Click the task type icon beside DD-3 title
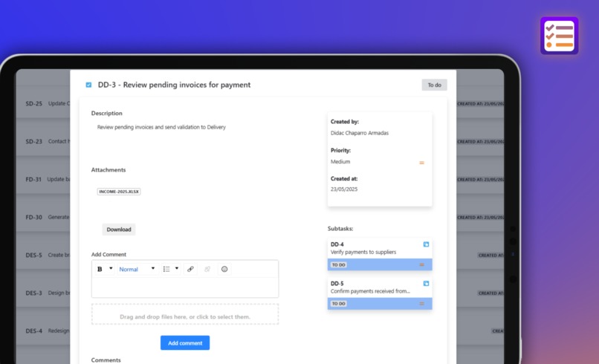 [88, 85]
